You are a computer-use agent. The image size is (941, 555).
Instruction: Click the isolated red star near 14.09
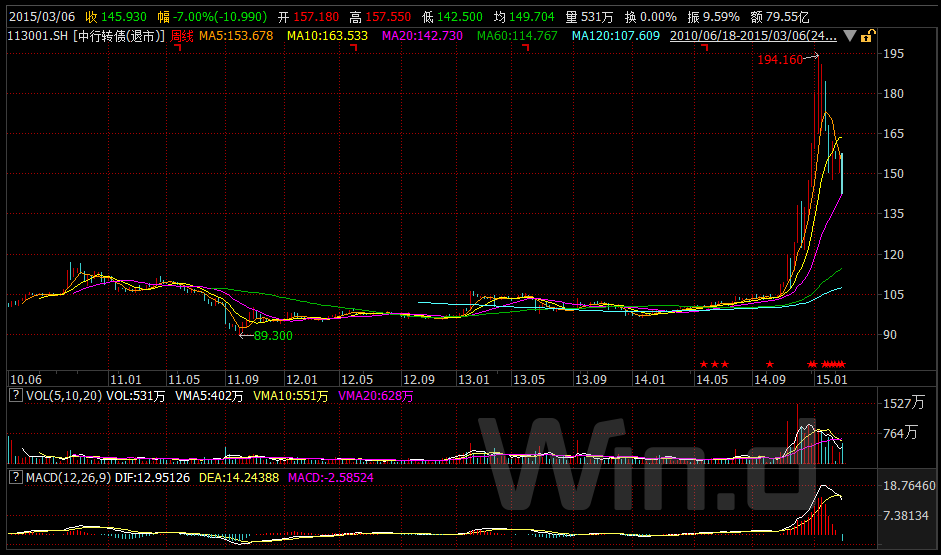(x=769, y=364)
